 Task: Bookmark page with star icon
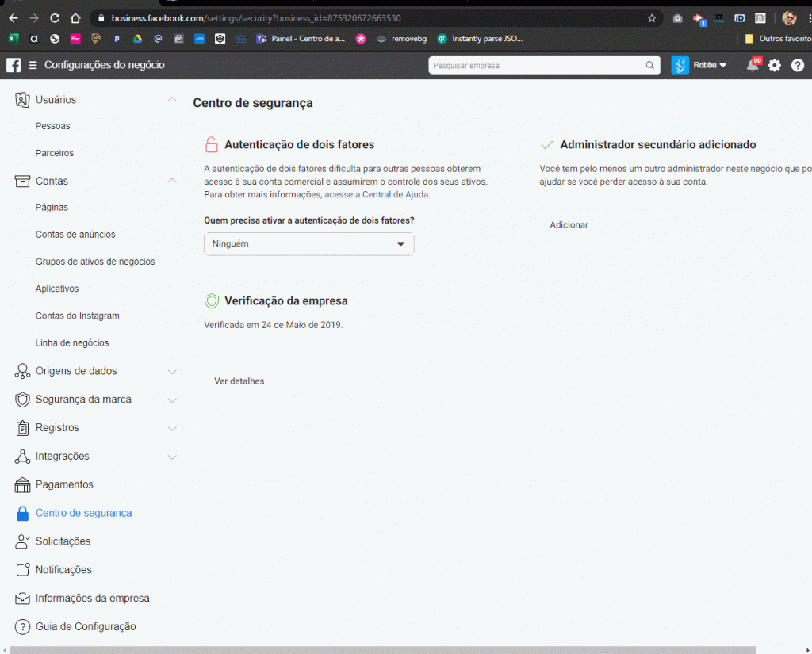pyautogui.click(x=652, y=17)
